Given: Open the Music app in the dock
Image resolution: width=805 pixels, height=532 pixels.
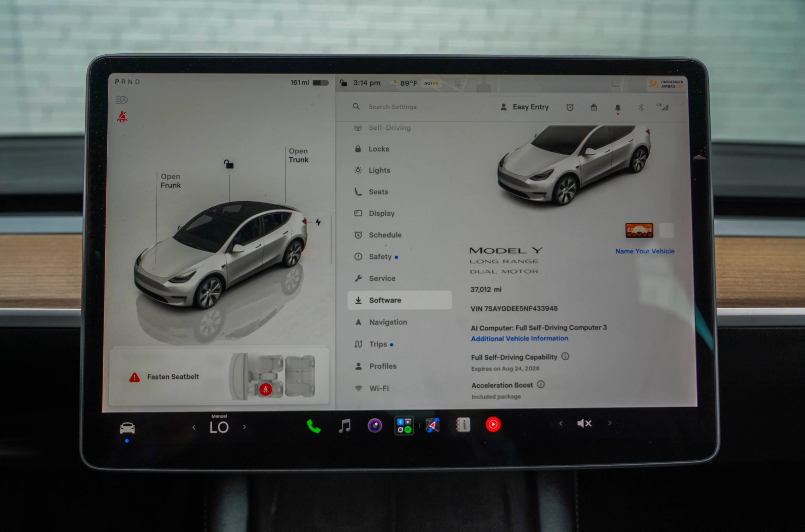Looking at the screenshot, I should 345,425.
